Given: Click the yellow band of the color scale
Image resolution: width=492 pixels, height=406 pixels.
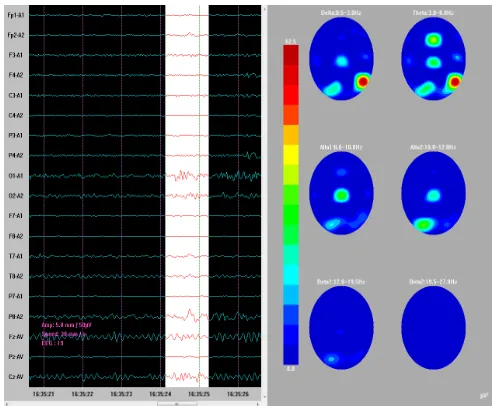Looking at the screenshot, I should click(x=291, y=155).
